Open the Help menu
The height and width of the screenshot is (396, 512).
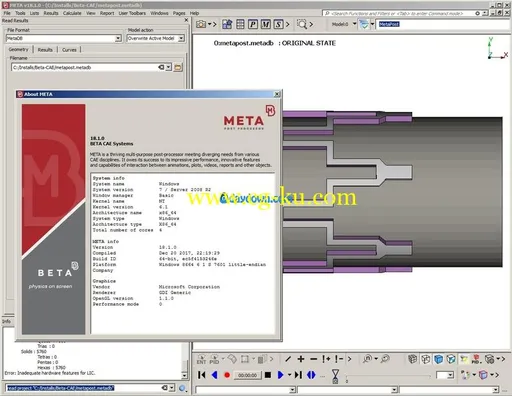pos(194,13)
